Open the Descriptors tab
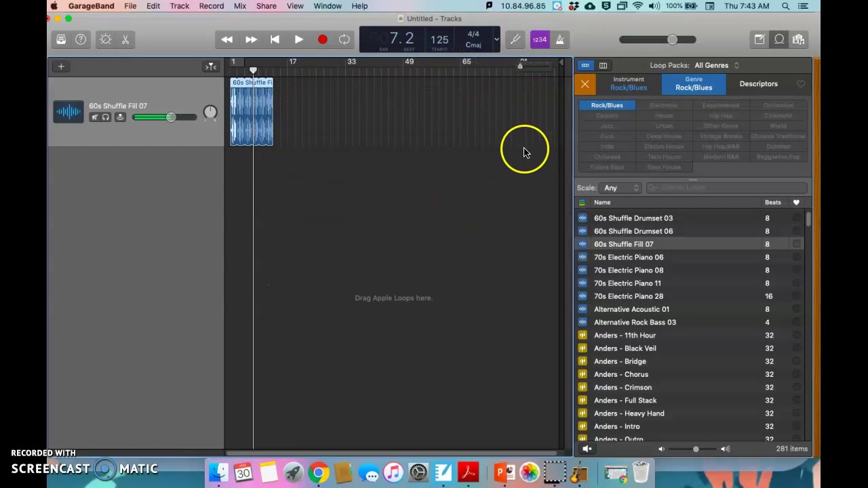This screenshot has width=868, height=488. 758,84
